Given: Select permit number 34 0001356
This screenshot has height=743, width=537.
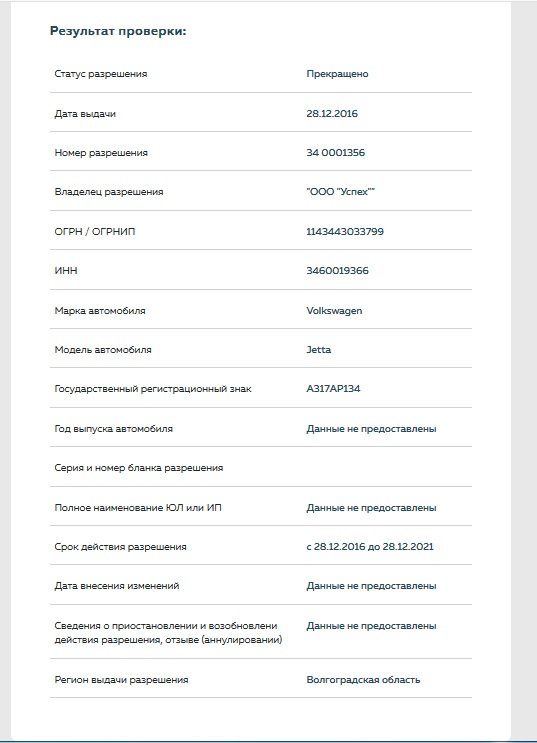Looking at the screenshot, I should click(x=336, y=153).
